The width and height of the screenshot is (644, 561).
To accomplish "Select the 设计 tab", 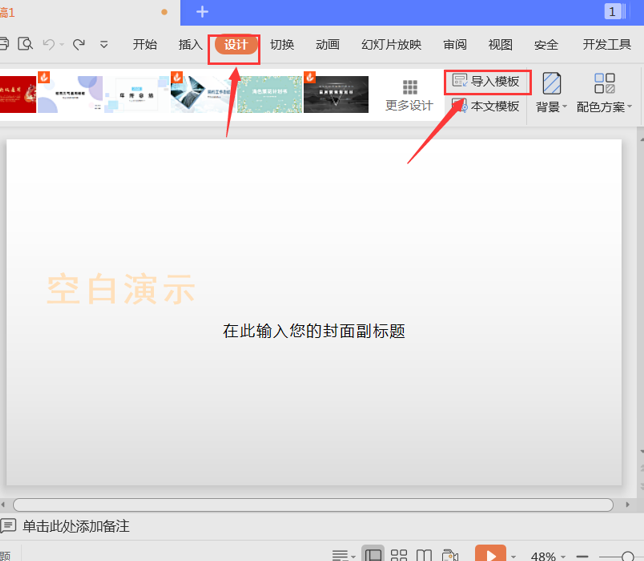I will point(236,44).
